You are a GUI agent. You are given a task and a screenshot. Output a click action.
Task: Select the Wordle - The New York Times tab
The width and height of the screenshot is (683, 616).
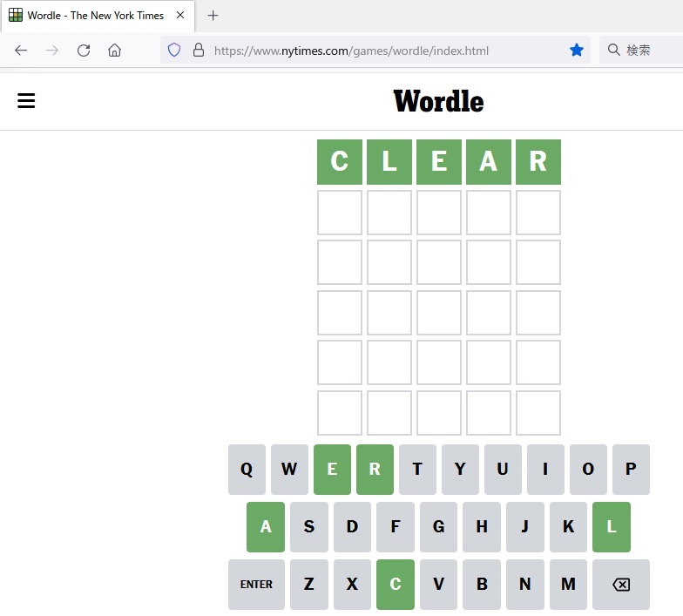98,16
